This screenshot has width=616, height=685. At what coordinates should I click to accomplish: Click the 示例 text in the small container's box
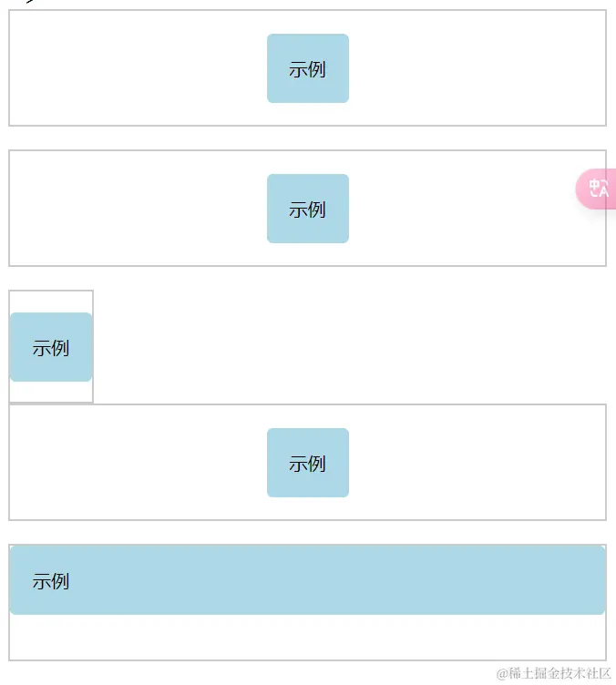(x=51, y=348)
